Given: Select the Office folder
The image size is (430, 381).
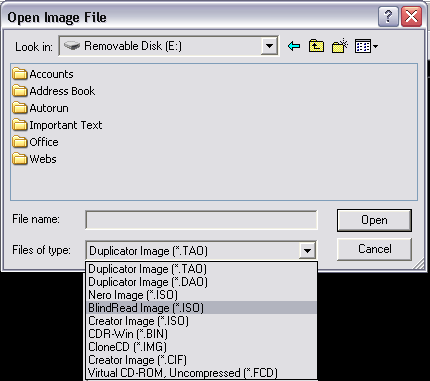Looking at the screenshot, I should point(35,142).
